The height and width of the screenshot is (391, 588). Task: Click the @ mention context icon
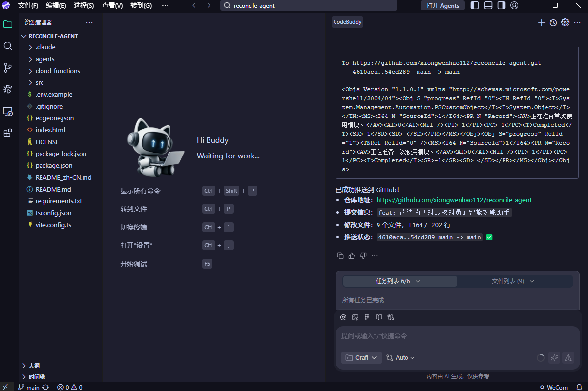(x=343, y=317)
